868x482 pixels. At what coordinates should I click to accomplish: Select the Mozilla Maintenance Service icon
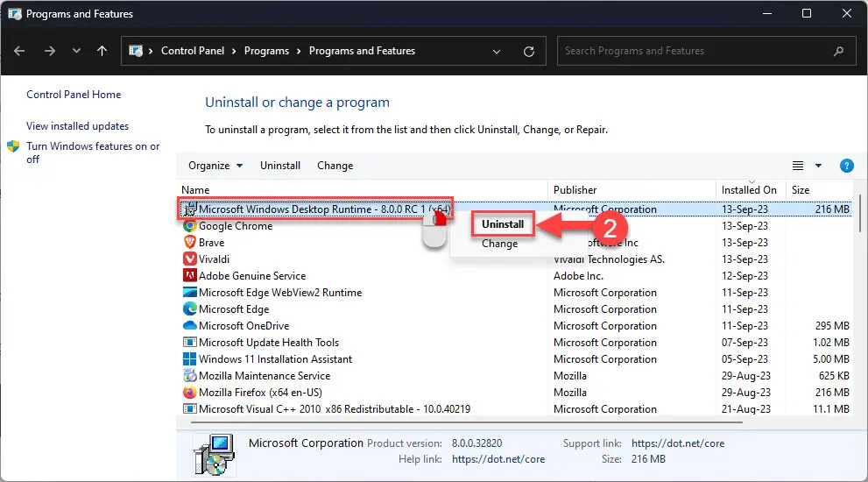(x=190, y=376)
